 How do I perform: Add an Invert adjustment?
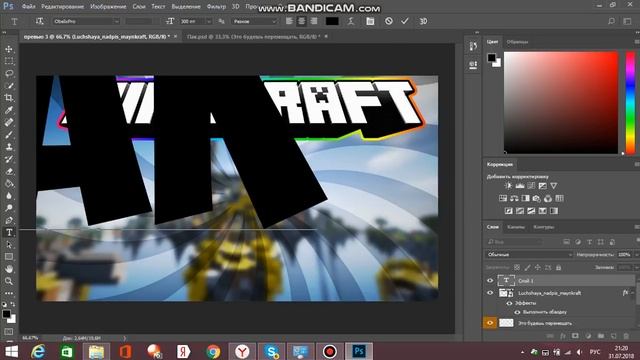(x=508, y=211)
